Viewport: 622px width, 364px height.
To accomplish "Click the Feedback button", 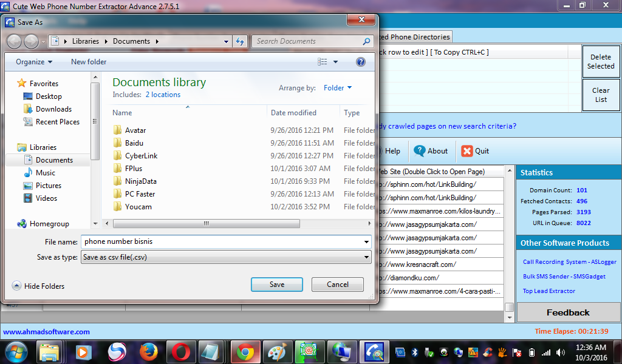I will [568, 312].
